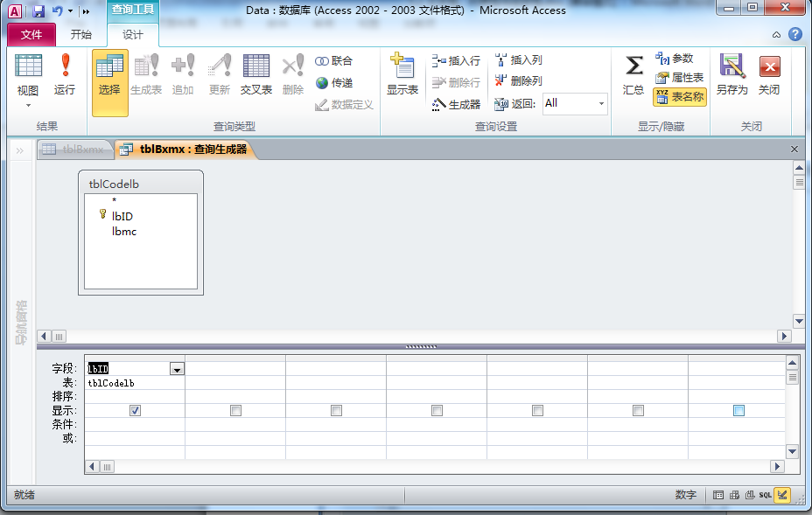Screen dimensions: 812x515
Task: Open the Builder (生成器)
Action: click(x=456, y=105)
